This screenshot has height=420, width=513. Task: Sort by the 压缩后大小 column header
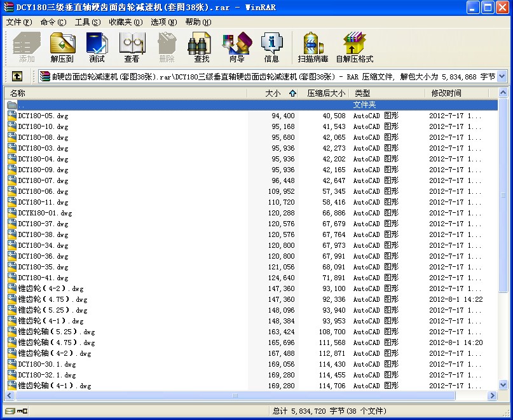(x=324, y=93)
